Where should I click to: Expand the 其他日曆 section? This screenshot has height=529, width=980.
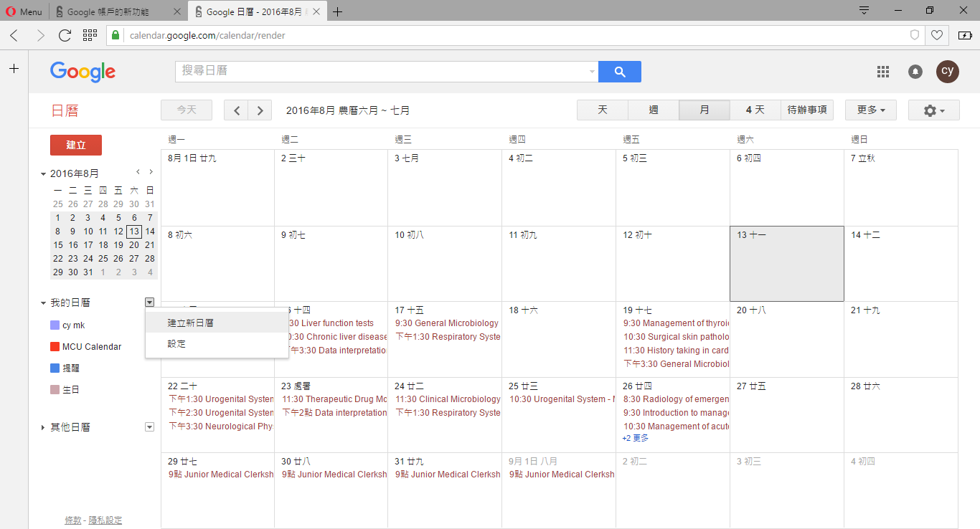click(x=44, y=427)
